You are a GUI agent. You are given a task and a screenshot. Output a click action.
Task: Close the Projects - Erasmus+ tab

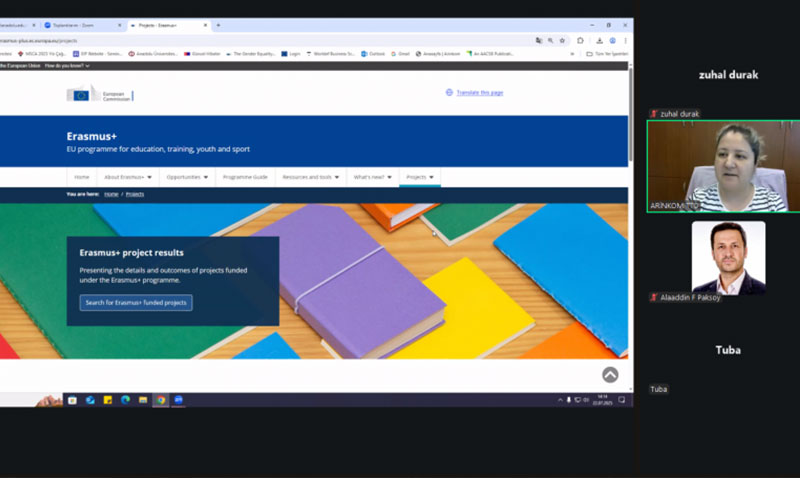click(x=205, y=25)
